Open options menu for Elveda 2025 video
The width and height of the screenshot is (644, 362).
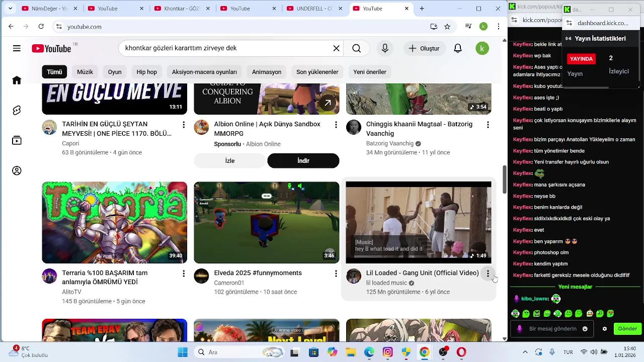tap(336, 274)
